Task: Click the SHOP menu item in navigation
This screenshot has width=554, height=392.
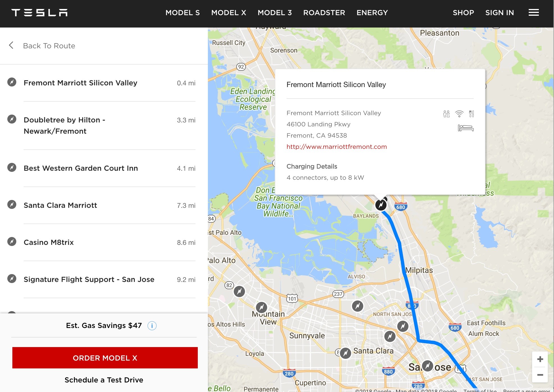Action: pyautogui.click(x=463, y=12)
